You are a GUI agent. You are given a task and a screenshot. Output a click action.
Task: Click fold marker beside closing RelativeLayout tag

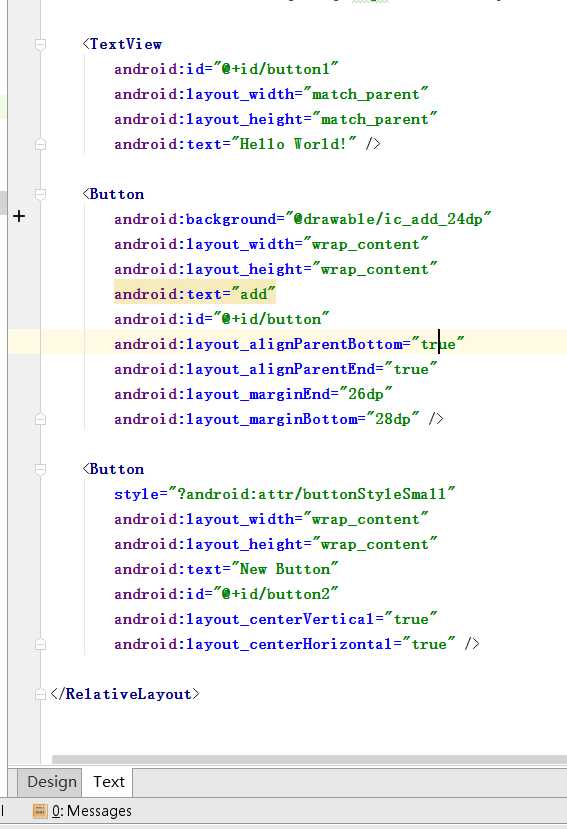click(40, 694)
